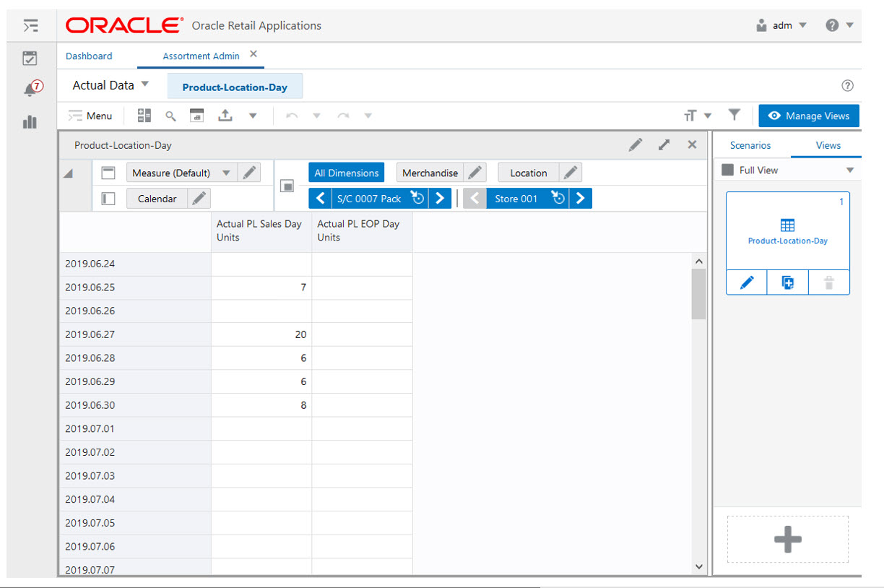Image resolution: width=884 pixels, height=588 pixels.
Task: Click the page axis square icon
Action: [287, 186]
